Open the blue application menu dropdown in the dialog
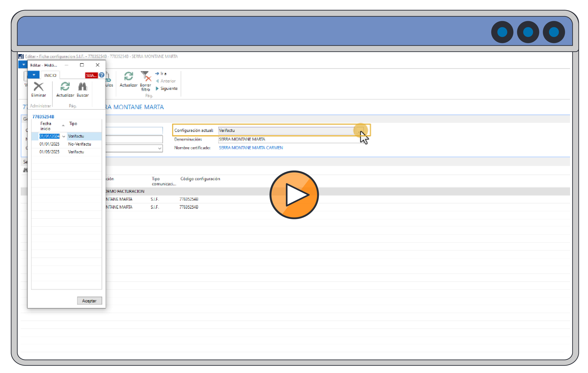Image resolution: width=588 pixels, height=373 pixels. 34,75
